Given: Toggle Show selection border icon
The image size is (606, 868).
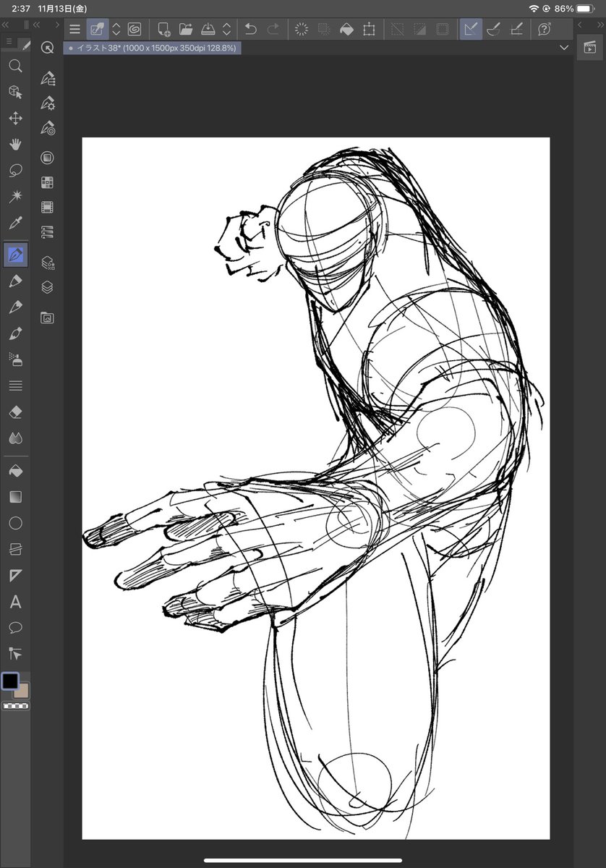Looking at the screenshot, I should click(442, 29).
